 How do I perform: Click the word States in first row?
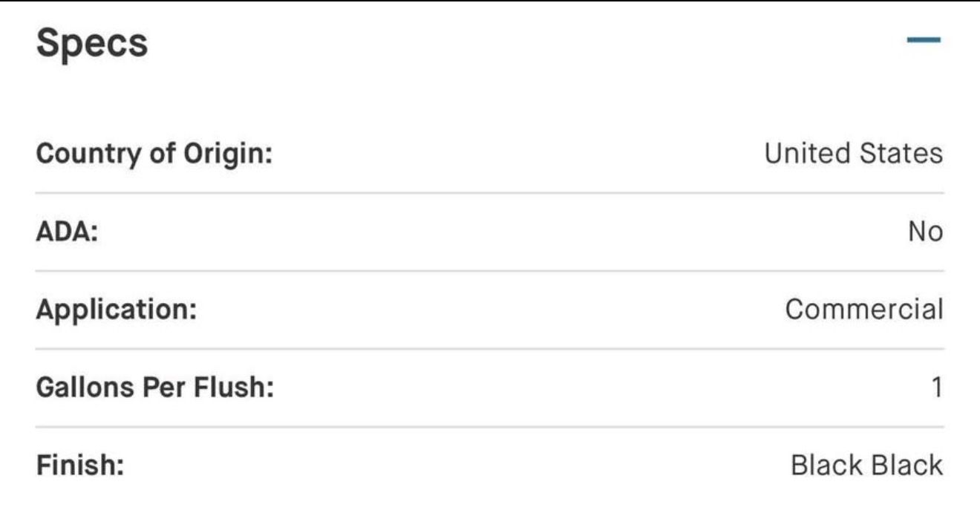pos(901,154)
